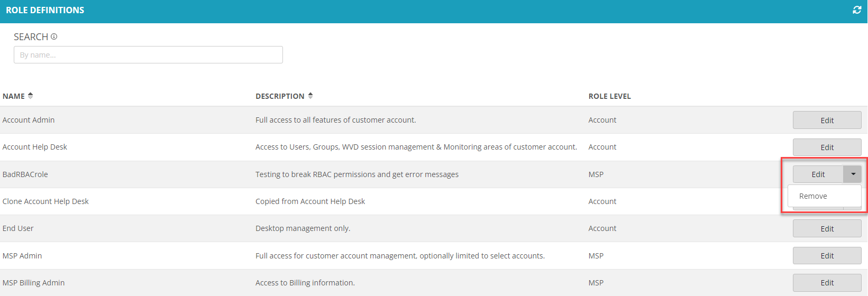Focus the search by name field
868x296 pixels.
point(148,54)
